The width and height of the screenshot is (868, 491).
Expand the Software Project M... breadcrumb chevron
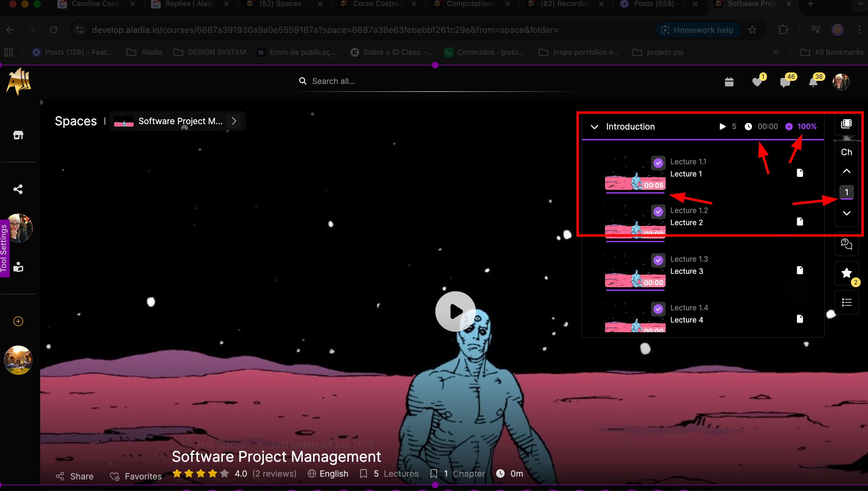234,121
